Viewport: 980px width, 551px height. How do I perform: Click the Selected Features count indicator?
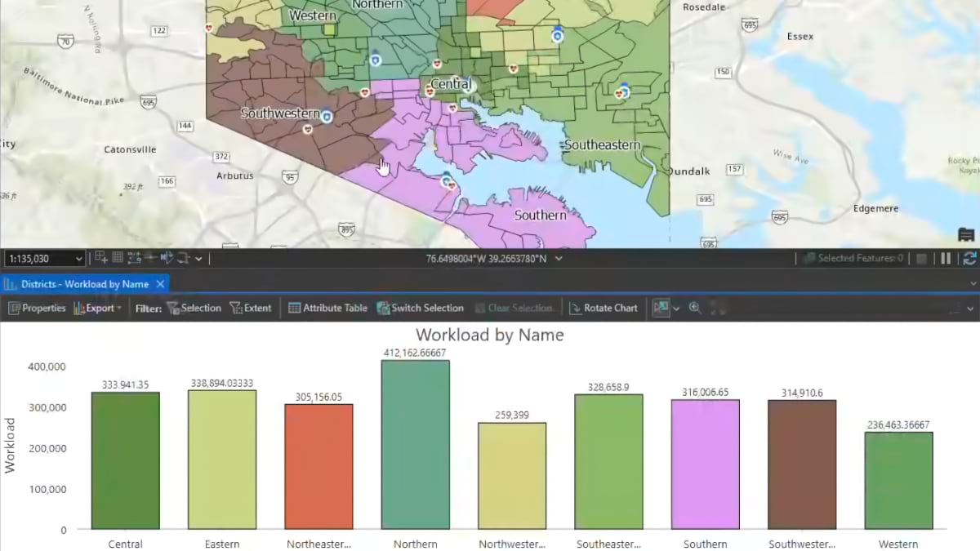coord(853,258)
